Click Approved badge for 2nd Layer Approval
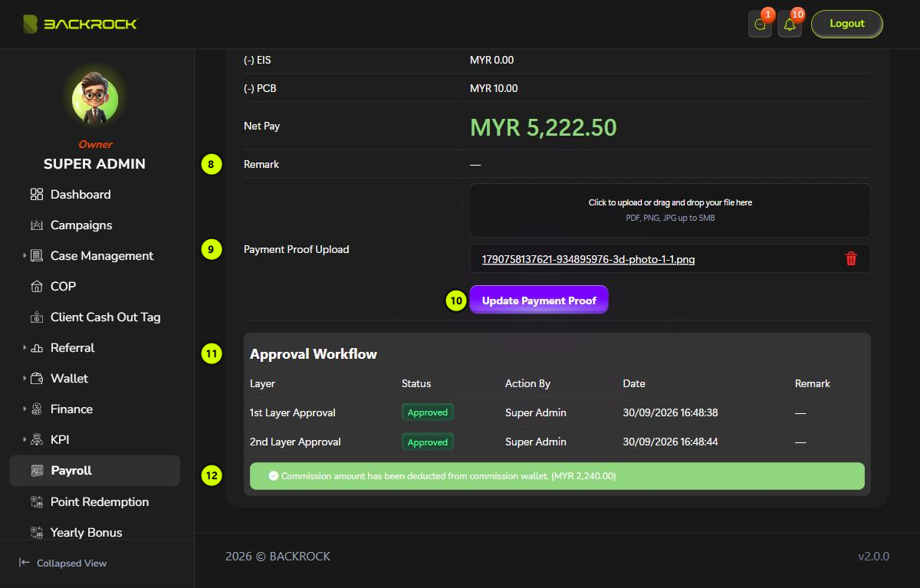This screenshot has width=920, height=588. pos(428,442)
